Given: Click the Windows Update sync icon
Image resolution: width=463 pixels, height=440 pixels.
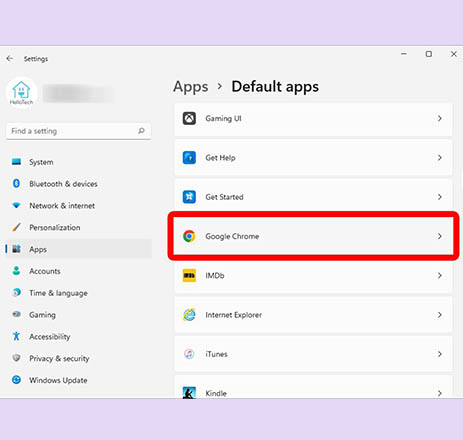Looking at the screenshot, I should click(x=16, y=380).
